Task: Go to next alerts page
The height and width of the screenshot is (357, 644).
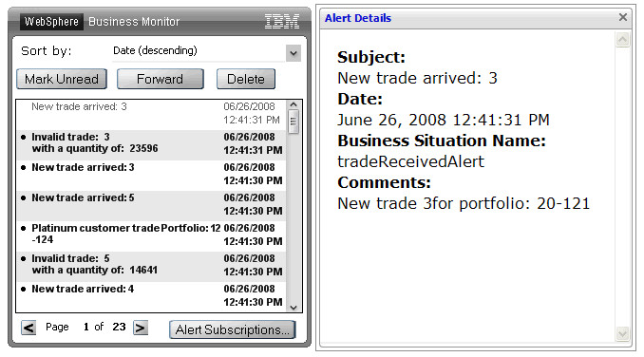Action: point(141,328)
